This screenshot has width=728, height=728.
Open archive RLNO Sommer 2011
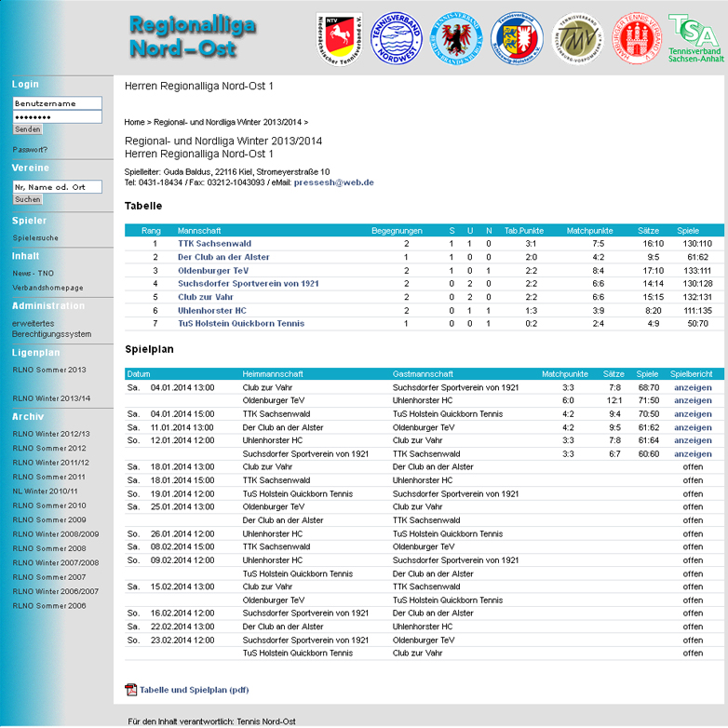(x=48, y=477)
